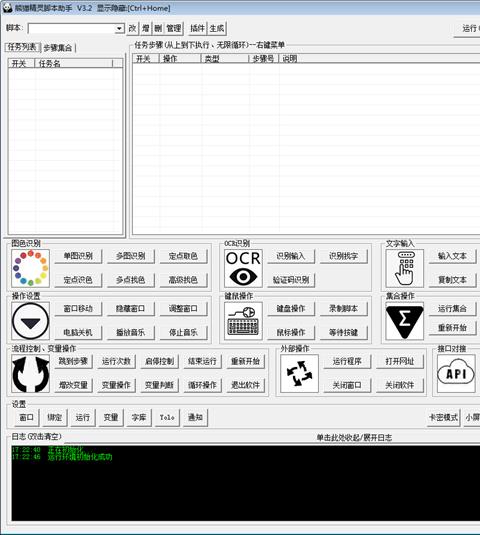Click the 录制脚本 button
This screenshot has height=535, width=480.
pyautogui.click(x=344, y=308)
